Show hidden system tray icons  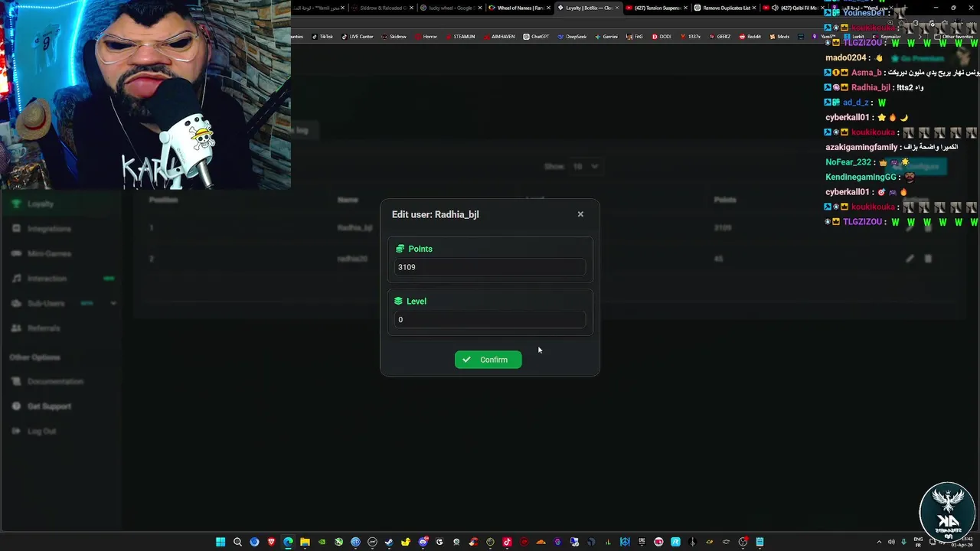(x=879, y=542)
